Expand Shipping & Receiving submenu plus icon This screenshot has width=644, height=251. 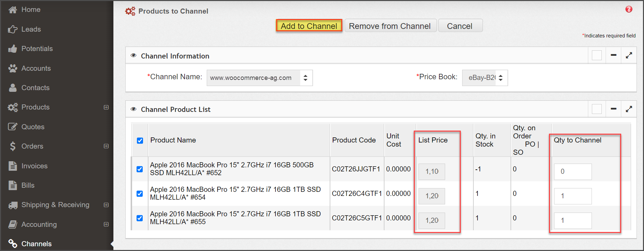click(106, 205)
